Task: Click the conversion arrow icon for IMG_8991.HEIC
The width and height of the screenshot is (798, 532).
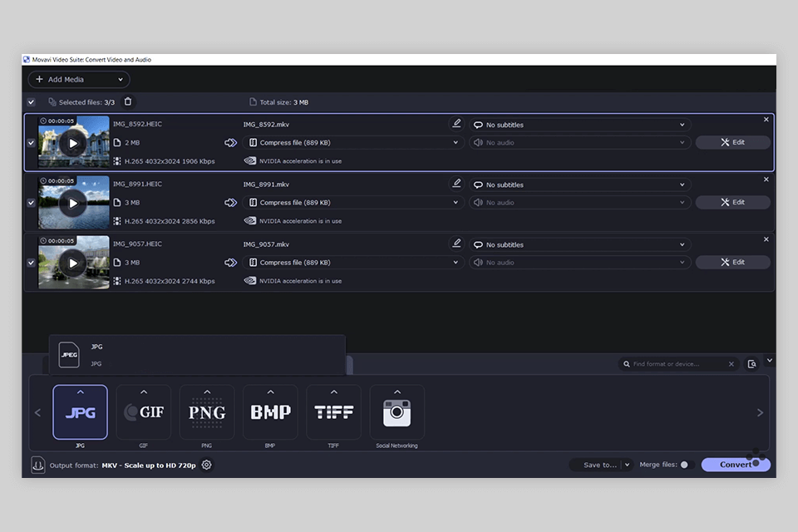Action: coord(230,203)
